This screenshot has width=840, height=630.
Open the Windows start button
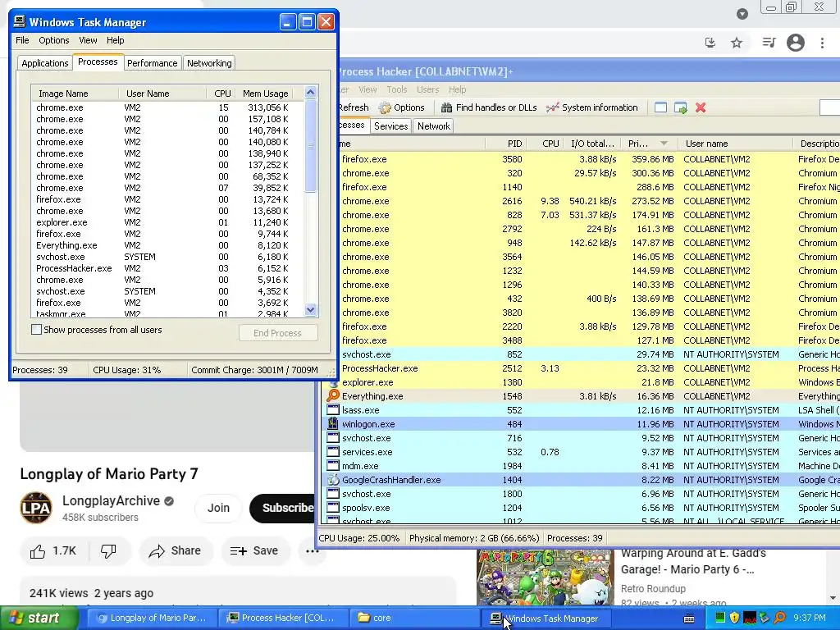pos(39,618)
